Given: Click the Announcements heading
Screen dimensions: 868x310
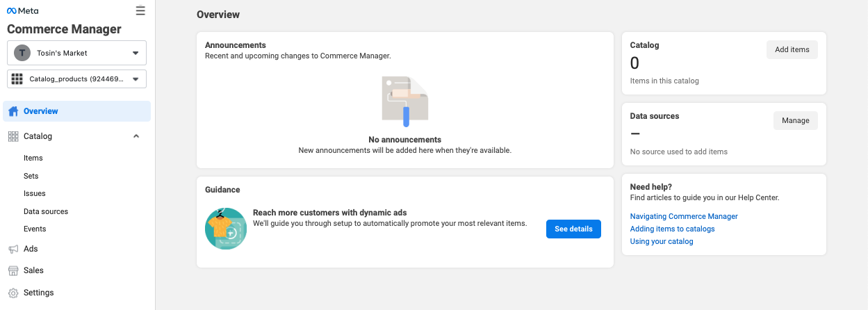Looking at the screenshot, I should pyautogui.click(x=236, y=45).
